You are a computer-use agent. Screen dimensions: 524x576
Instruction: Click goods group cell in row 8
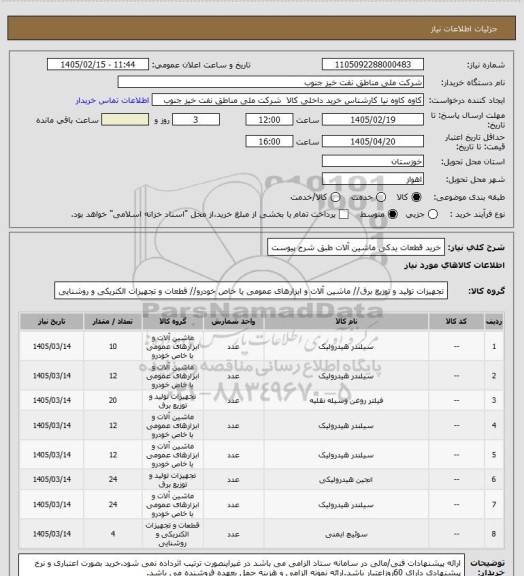point(173,534)
